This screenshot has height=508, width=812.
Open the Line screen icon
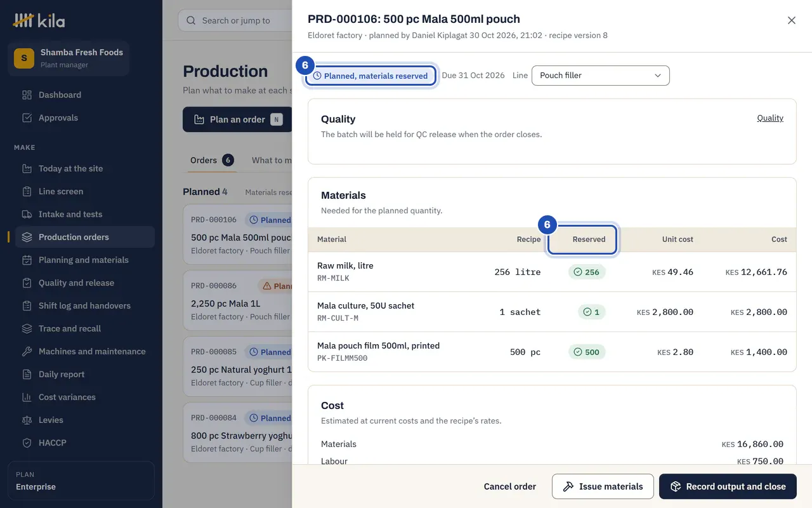coord(27,191)
